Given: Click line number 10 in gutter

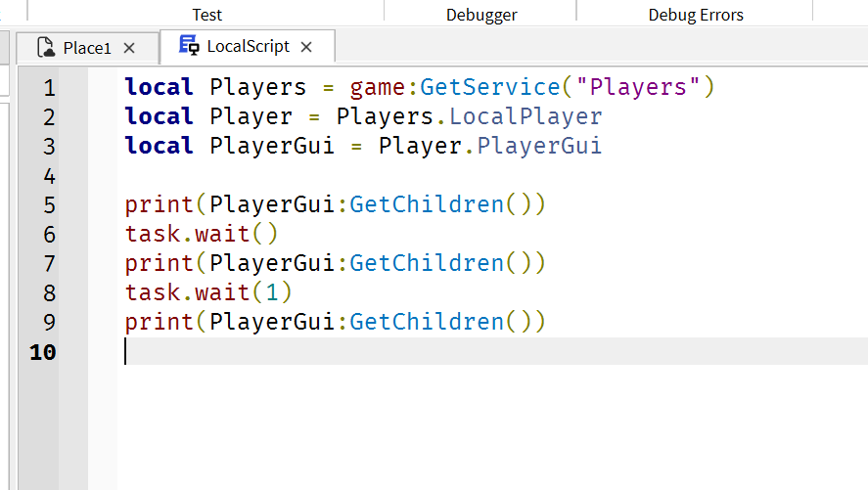Looking at the screenshot, I should coord(43,352).
